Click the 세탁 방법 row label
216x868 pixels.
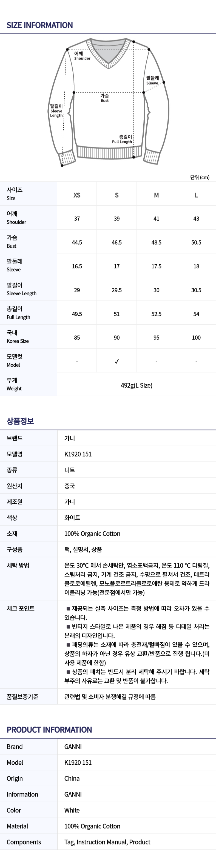pos(18,565)
